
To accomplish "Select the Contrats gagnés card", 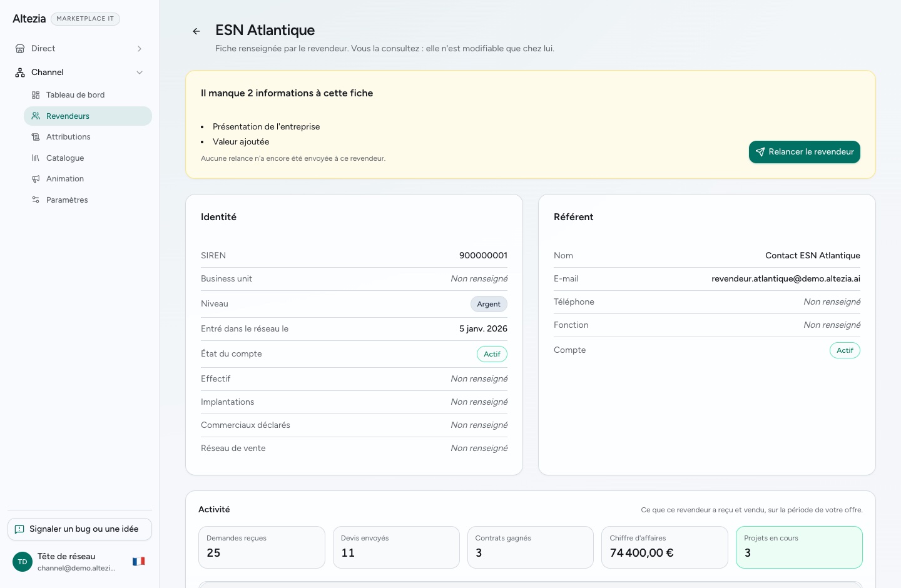I will point(531,547).
